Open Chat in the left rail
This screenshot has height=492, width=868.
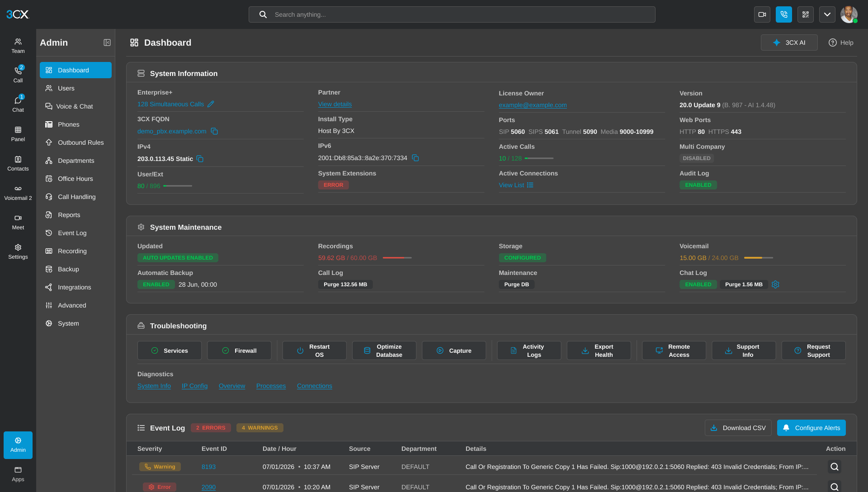point(18,104)
